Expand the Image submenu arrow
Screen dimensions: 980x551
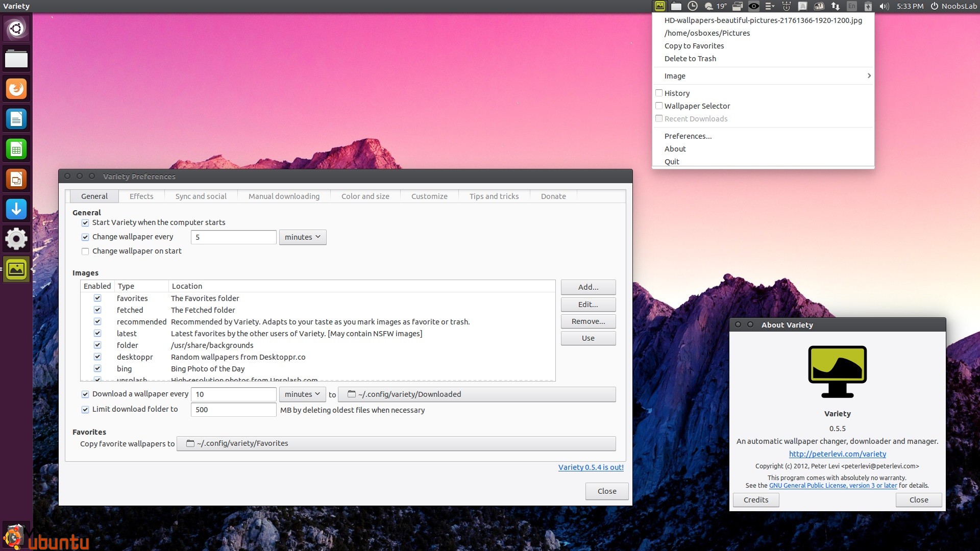[x=869, y=76]
